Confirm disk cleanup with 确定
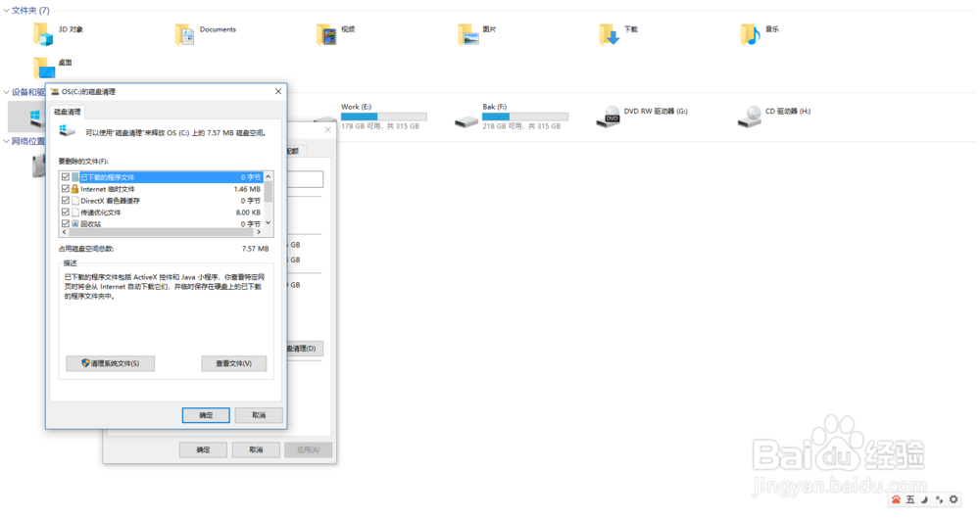Image resolution: width=980 pixels, height=519 pixels. point(206,415)
